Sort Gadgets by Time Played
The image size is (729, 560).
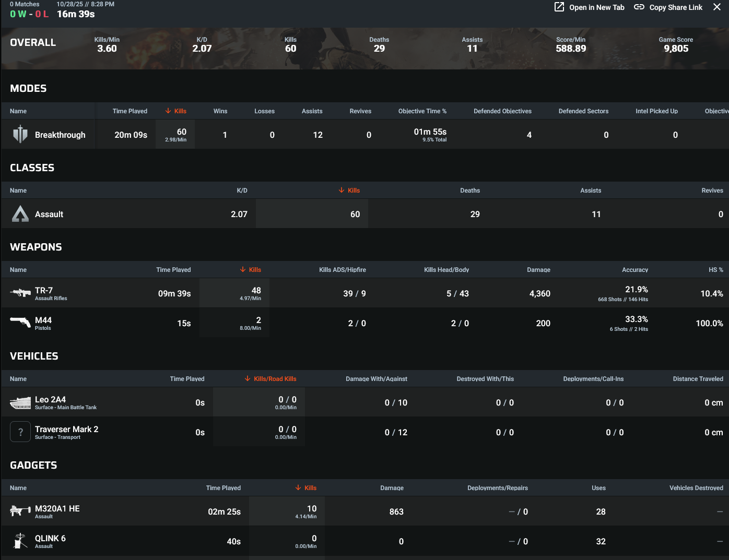pos(224,488)
